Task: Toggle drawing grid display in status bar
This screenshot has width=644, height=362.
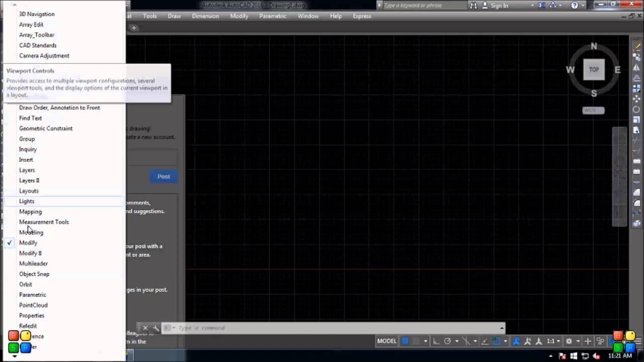Action: 405,341
